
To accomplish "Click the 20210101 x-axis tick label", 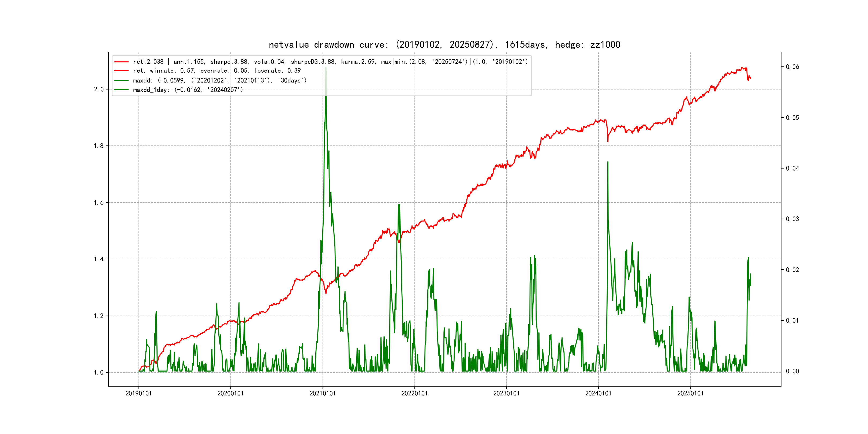I will (x=323, y=394).
